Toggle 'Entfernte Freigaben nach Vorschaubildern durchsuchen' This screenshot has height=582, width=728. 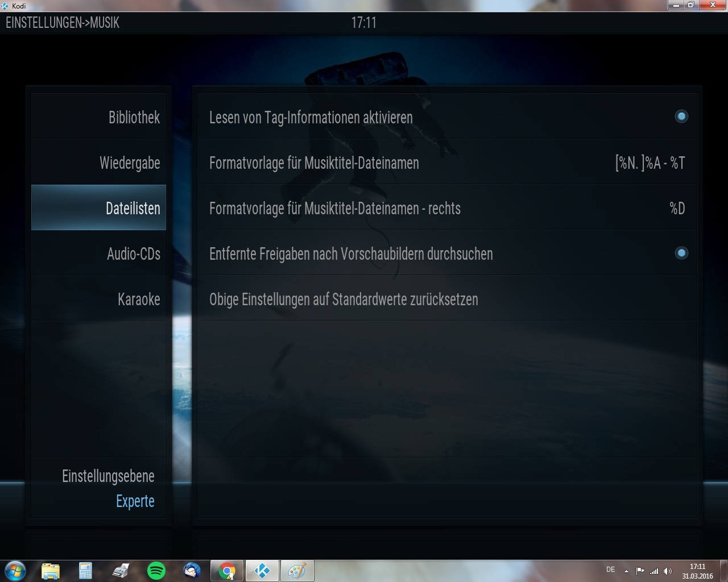click(x=681, y=253)
